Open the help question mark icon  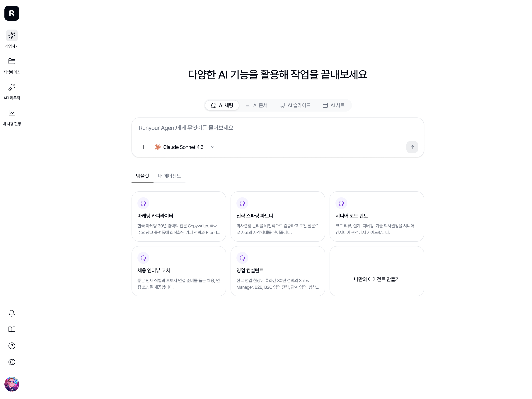pyautogui.click(x=12, y=346)
